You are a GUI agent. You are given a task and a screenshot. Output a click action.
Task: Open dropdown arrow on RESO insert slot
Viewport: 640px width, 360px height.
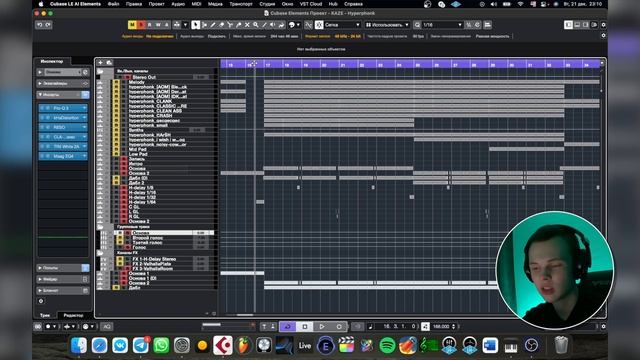[x=84, y=127]
